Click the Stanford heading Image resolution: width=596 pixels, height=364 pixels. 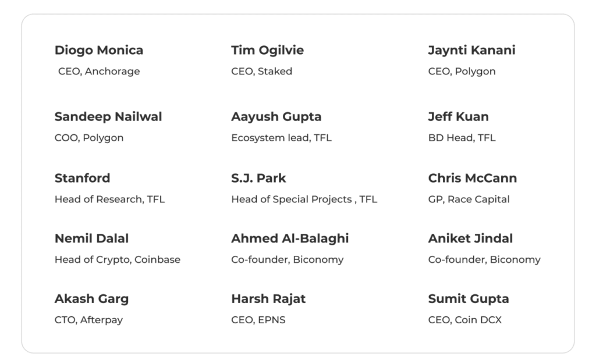click(82, 178)
